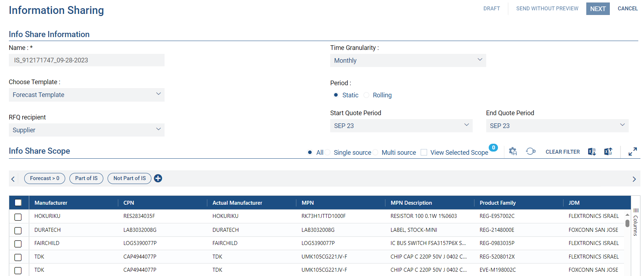The width and height of the screenshot is (644, 276).
Task: Open the Time Granularity dropdown
Action: 408,61
